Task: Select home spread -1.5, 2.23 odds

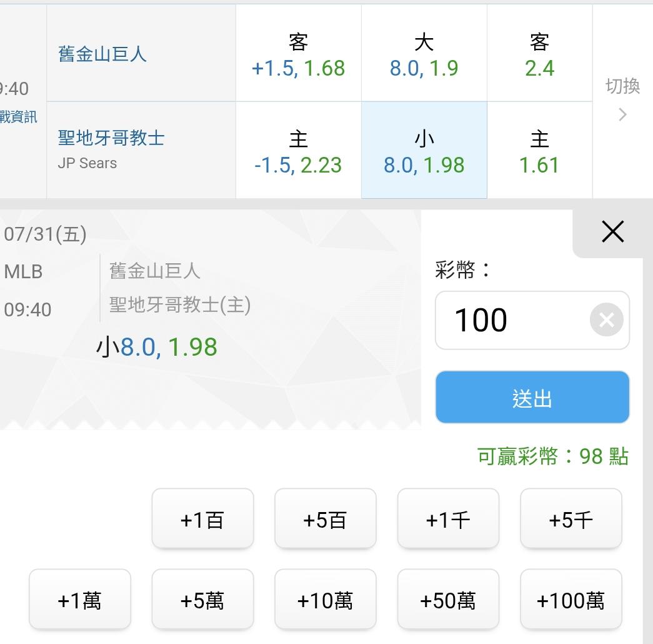Action: coord(299,150)
